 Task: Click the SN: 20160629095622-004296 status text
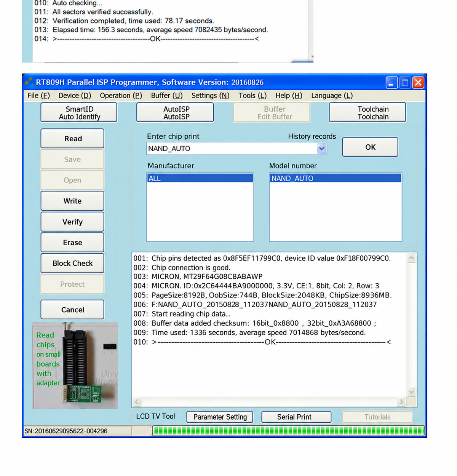point(66,431)
